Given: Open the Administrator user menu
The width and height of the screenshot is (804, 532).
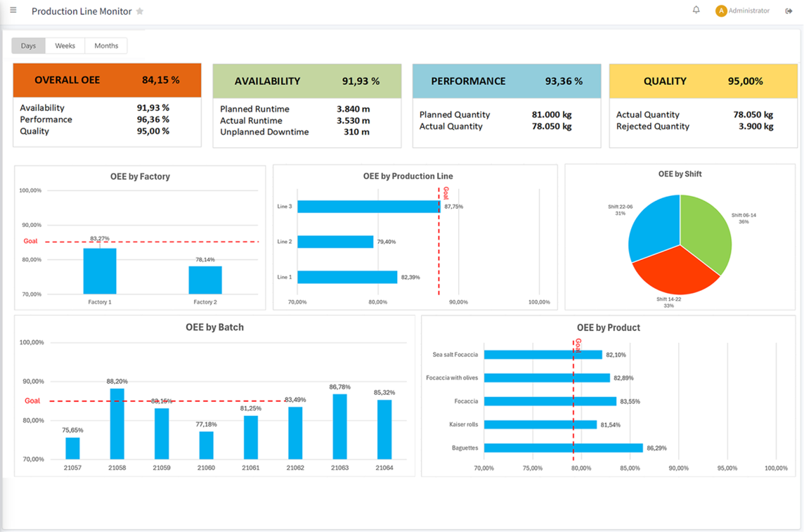Looking at the screenshot, I should pos(748,11).
